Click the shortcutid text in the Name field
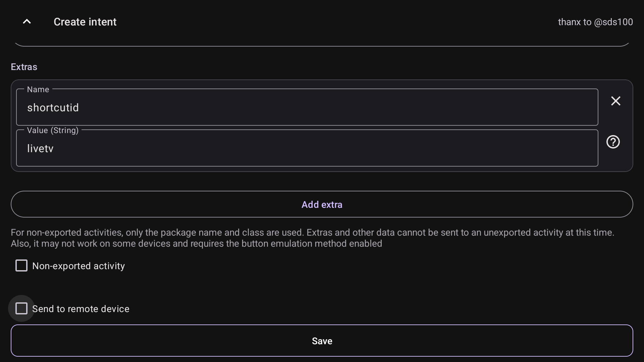This screenshot has width=644, height=362. coord(53,108)
